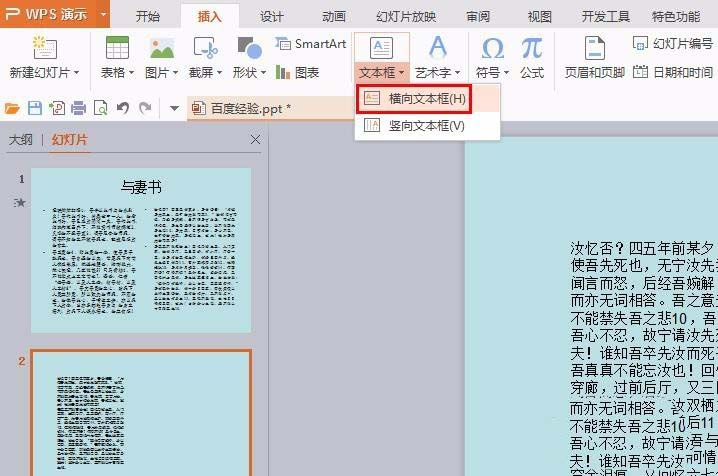Click the Table (表格) icon
718x476 pixels.
point(117,48)
